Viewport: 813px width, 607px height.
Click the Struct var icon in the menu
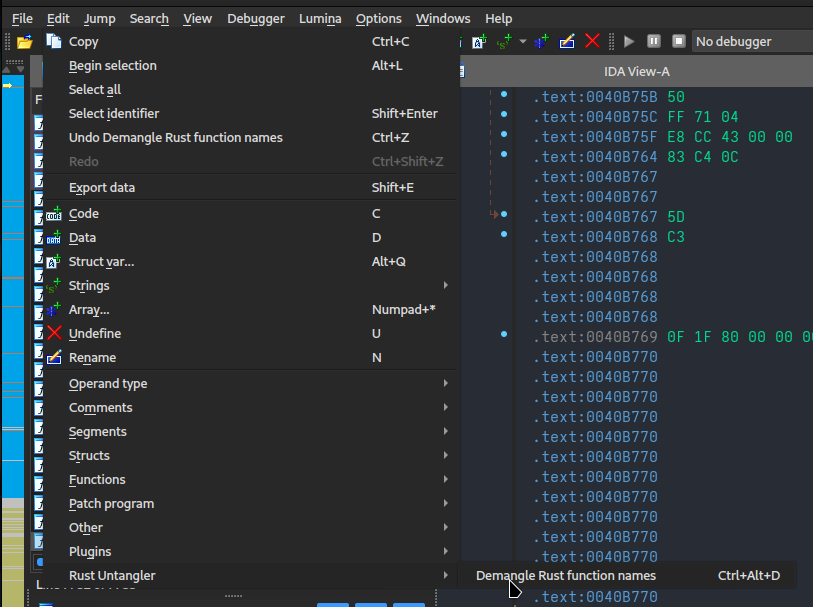[54, 261]
